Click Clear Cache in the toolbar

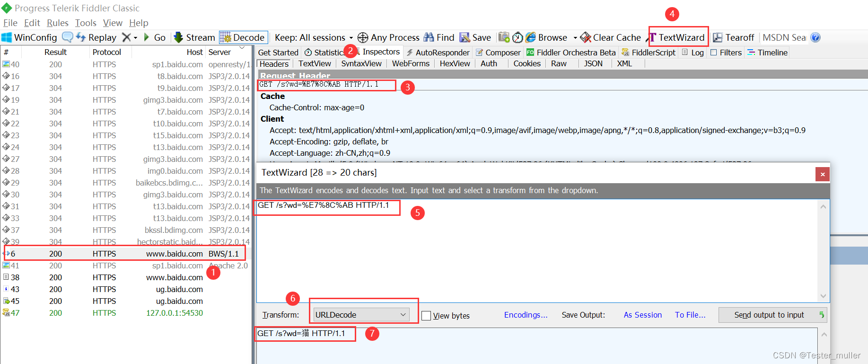[x=610, y=37]
